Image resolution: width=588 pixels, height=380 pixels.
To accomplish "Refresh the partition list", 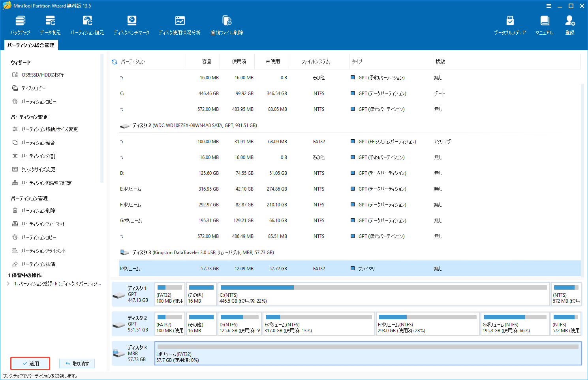I will 114,62.
